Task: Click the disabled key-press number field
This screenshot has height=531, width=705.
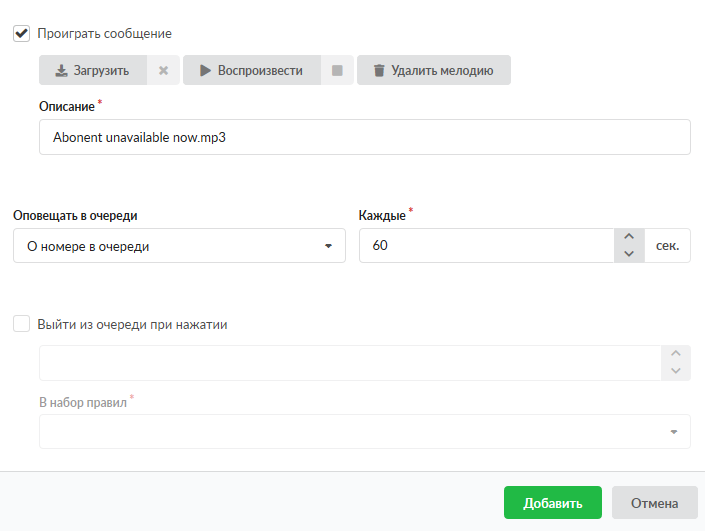Action: click(x=350, y=363)
